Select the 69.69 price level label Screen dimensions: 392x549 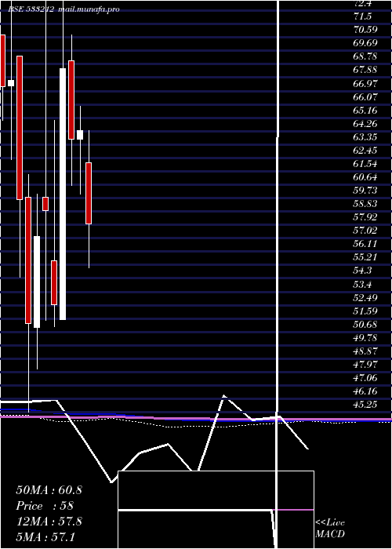[365, 43]
